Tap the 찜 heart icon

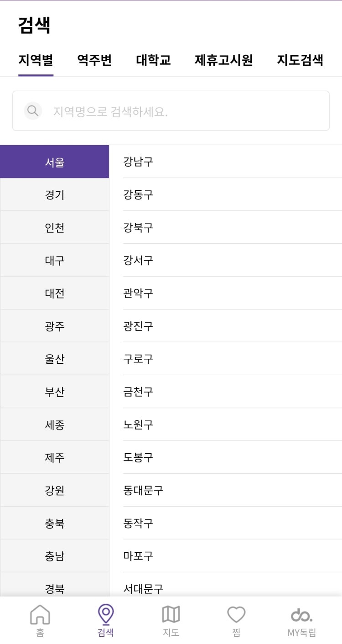pyautogui.click(x=236, y=615)
